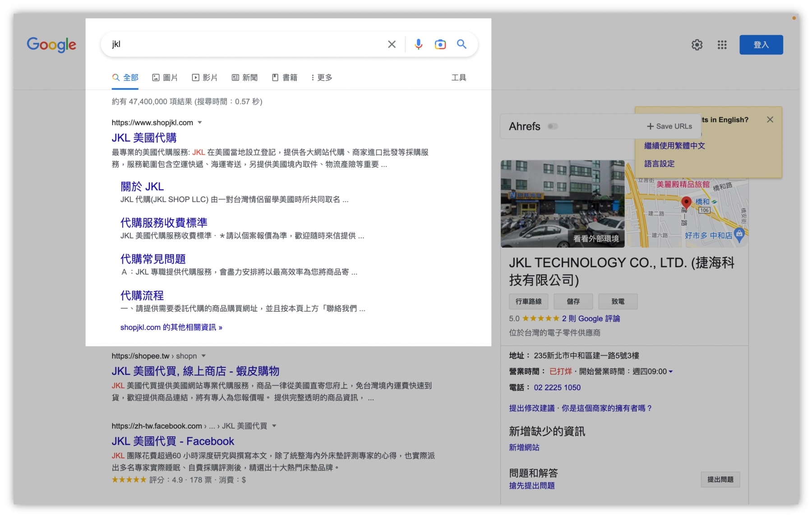This screenshot has width=812, height=518.
Task: Open search by image with the camera icon
Action: tap(440, 44)
